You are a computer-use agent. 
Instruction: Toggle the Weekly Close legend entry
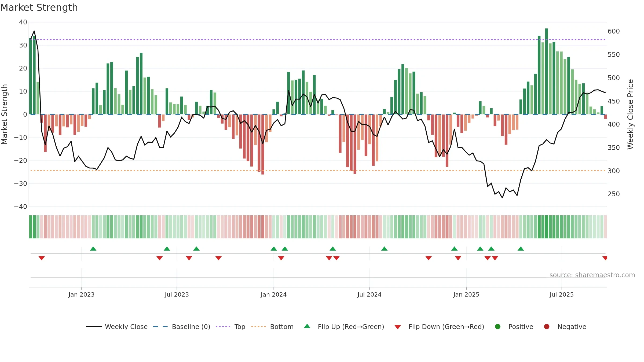[x=117, y=327]
